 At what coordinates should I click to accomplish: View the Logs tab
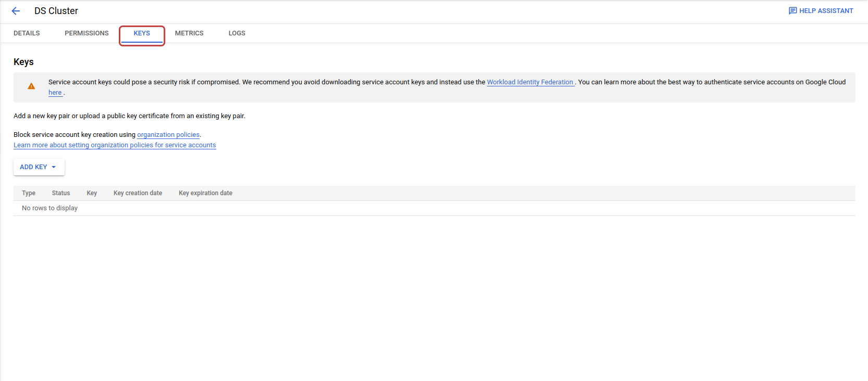(237, 33)
